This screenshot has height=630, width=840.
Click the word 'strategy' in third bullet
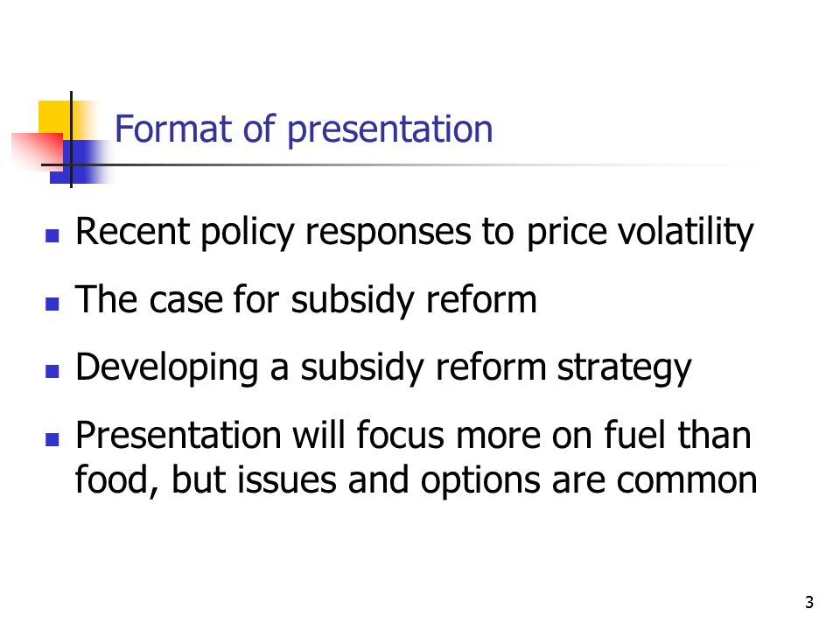[625, 369]
